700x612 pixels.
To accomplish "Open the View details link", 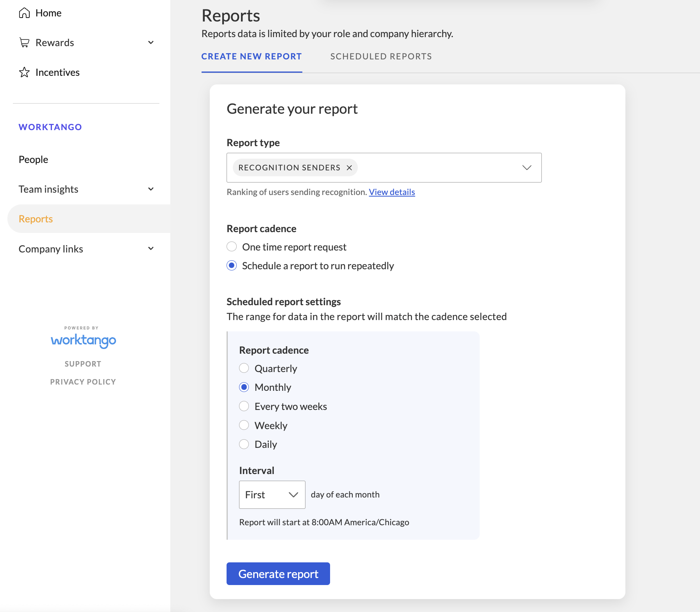I will click(392, 192).
